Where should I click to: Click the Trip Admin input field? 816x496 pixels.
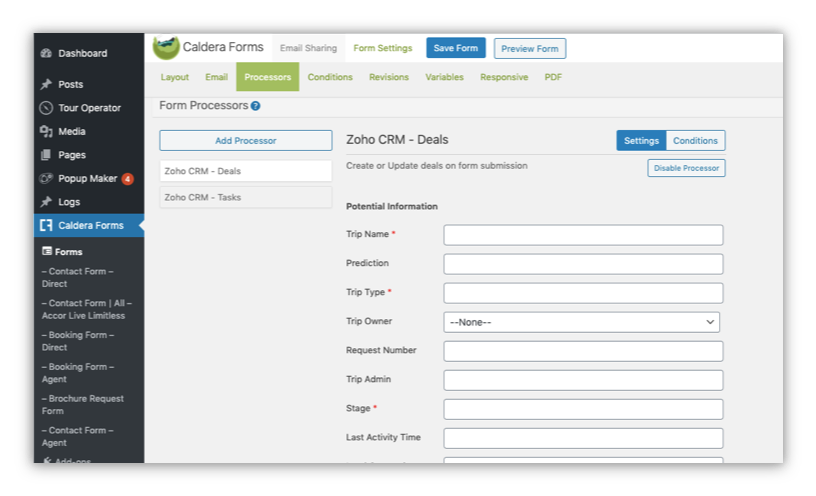point(583,380)
